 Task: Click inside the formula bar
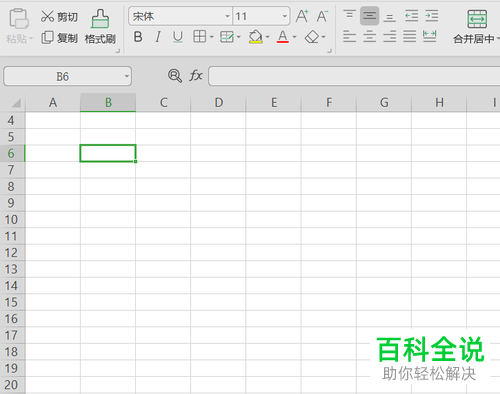pos(354,76)
